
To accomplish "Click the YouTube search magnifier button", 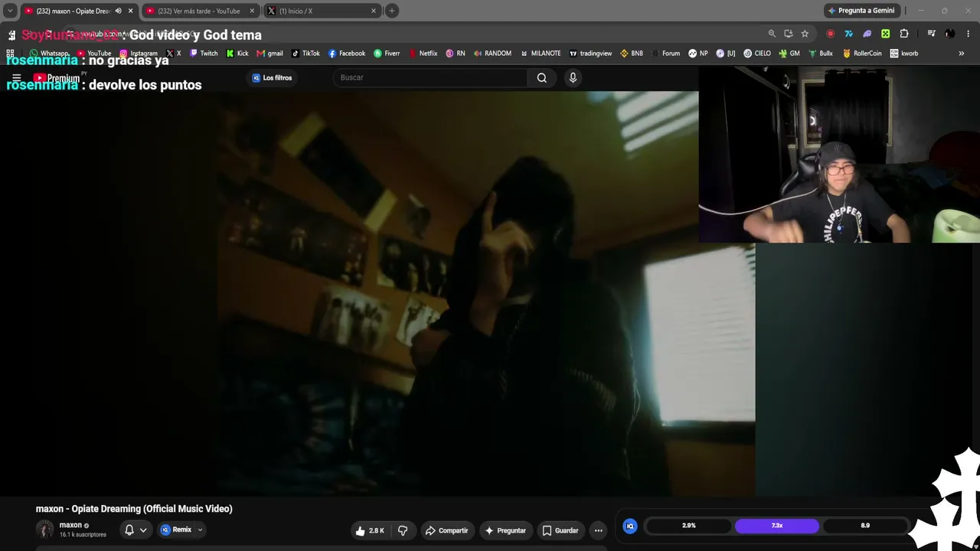I will tap(542, 77).
